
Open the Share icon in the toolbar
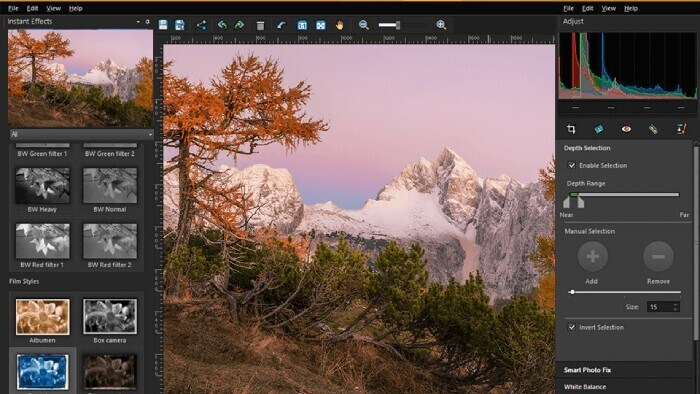[201, 25]
